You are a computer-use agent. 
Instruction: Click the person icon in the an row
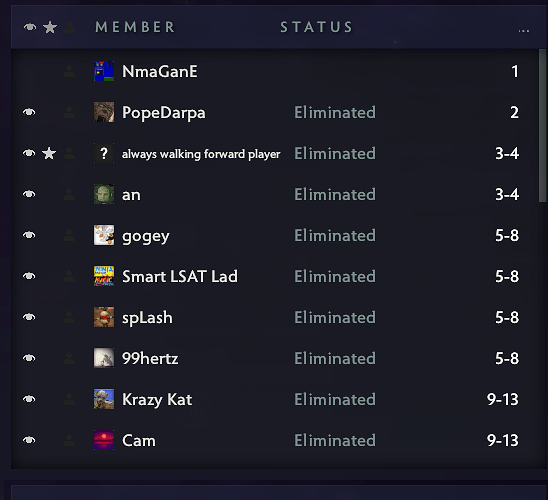(69, 194)
